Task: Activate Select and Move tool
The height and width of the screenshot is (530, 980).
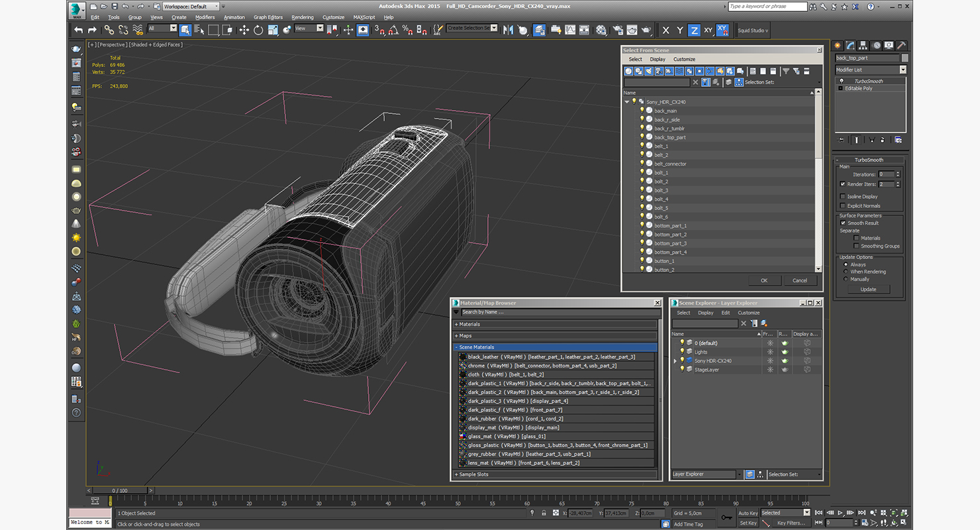Action: 244,30
